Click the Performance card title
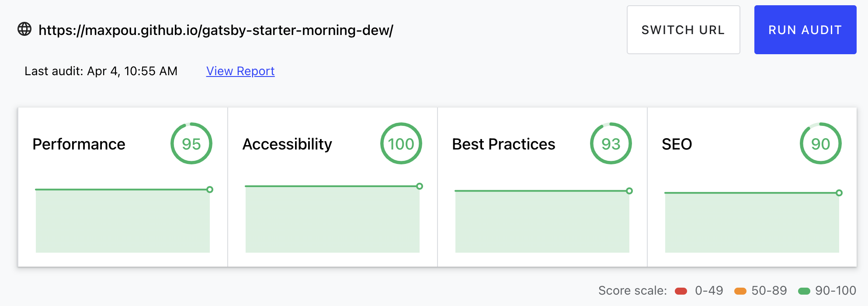Image resolution: width=868 pixels, height=306 pixels. 79,144
